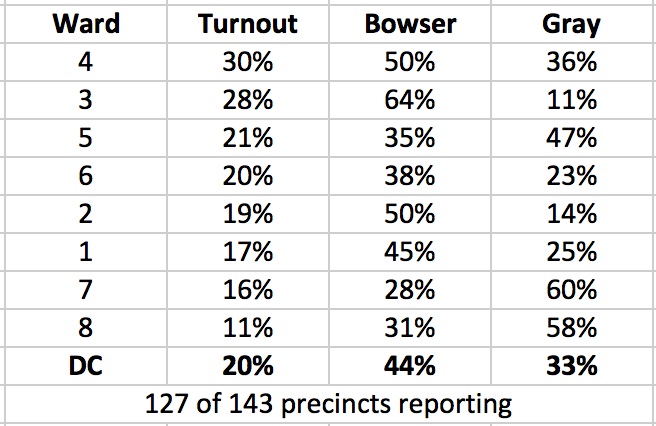
Task: Click the precincts reporting footer cell
Action: click(x=329, y=404)
